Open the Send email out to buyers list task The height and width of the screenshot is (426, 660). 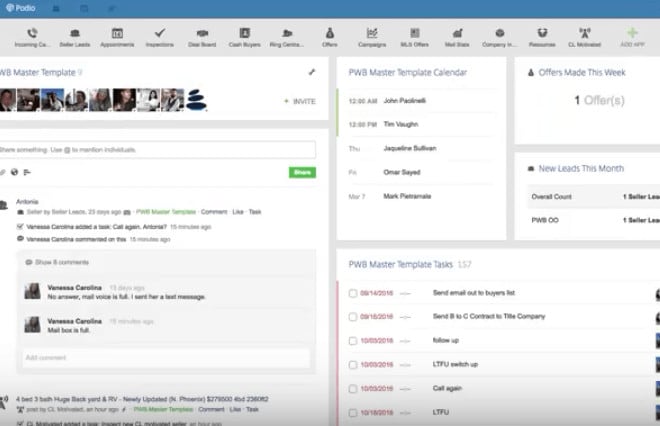[x=474, y=293]
